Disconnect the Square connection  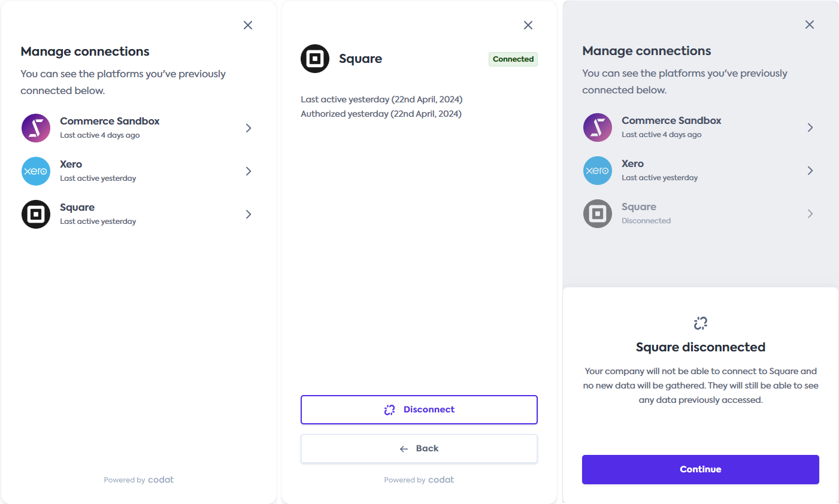tap(419, 409)
